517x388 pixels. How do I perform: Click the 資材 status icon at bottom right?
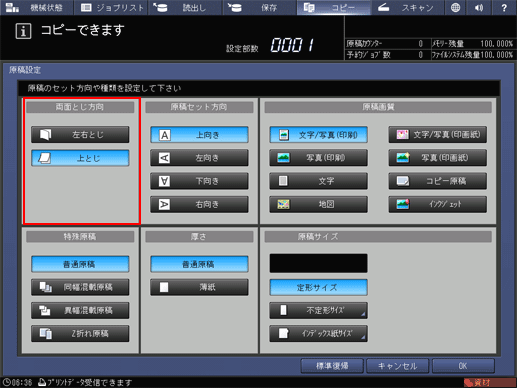[489, 383]
